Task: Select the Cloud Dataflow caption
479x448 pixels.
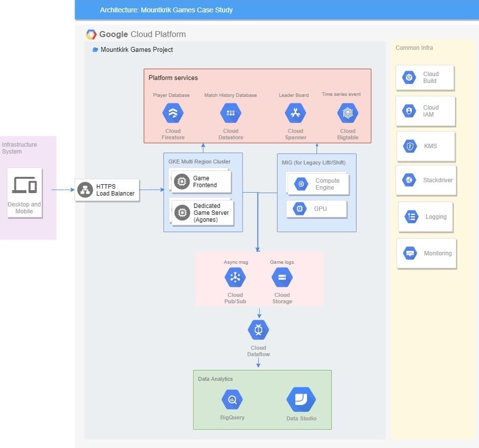Action: click(x=258, y=351)
